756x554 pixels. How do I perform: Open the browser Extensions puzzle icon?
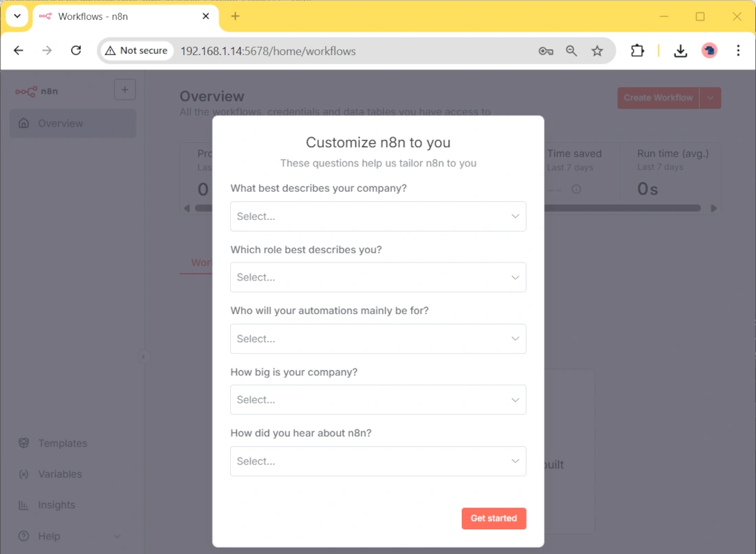point(637,50)
